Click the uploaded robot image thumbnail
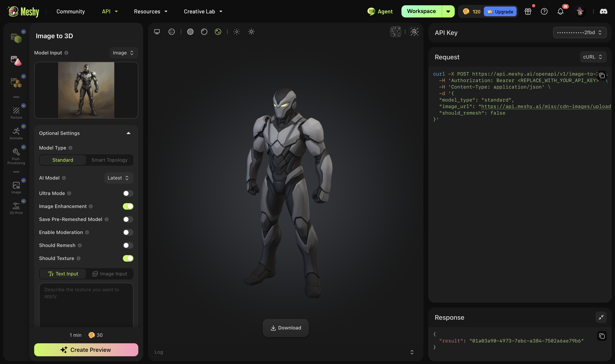The width and height of the screenshot is (615, 364). (86, 90)
